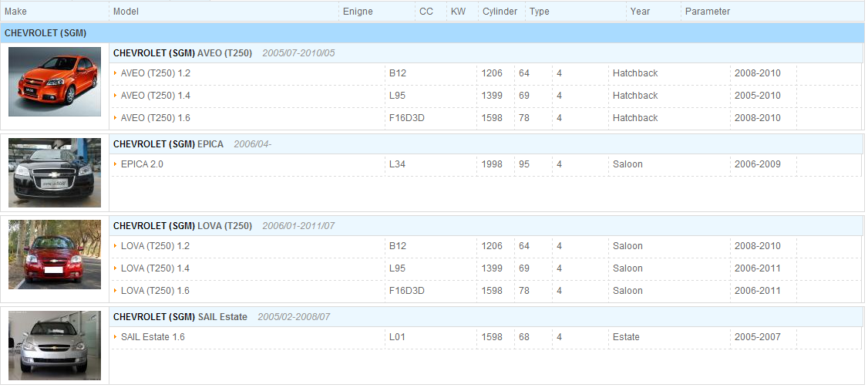Click the arrow beside LOVA (T250) 1.6
Screen dimensions: 868x388
click(115, 291)
